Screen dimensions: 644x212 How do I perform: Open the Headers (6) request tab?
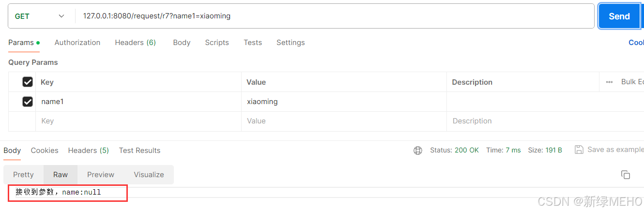135,43
